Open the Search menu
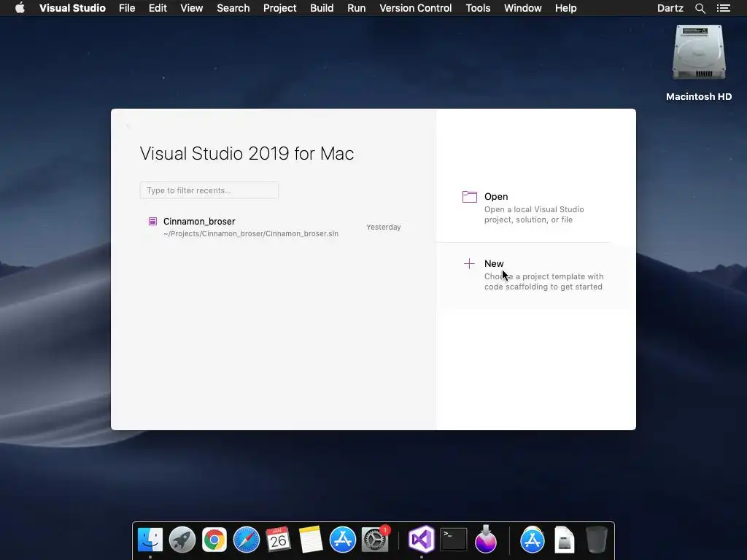The image size is (747, 560). 233,8
